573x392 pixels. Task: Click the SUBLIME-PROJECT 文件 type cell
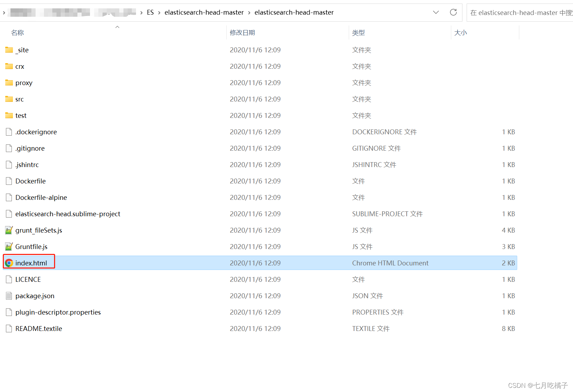coord(387,214)
